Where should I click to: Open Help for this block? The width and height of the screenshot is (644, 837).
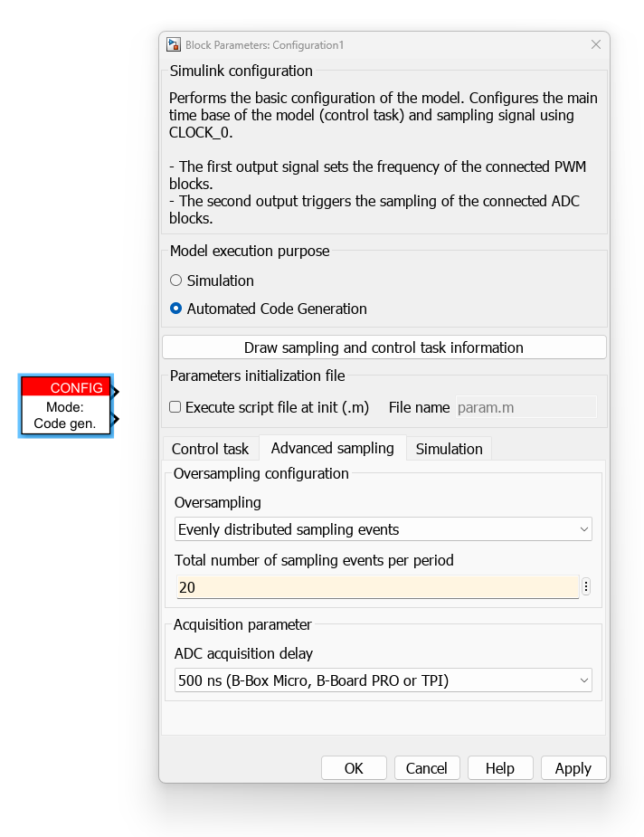[x=500, y=768]
